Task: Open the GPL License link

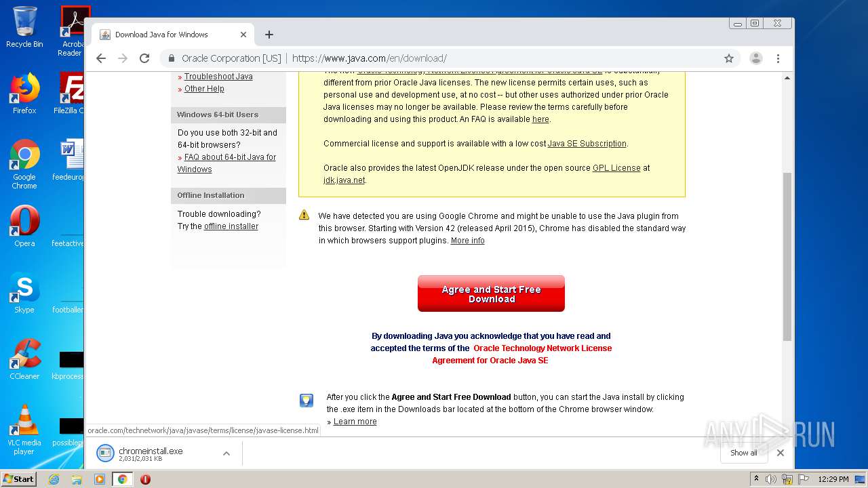Action: 616,168
